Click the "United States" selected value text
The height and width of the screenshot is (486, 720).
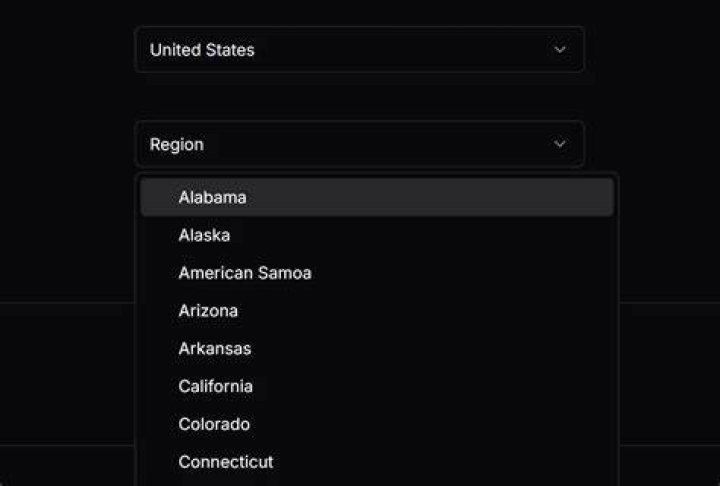[202, 50]
